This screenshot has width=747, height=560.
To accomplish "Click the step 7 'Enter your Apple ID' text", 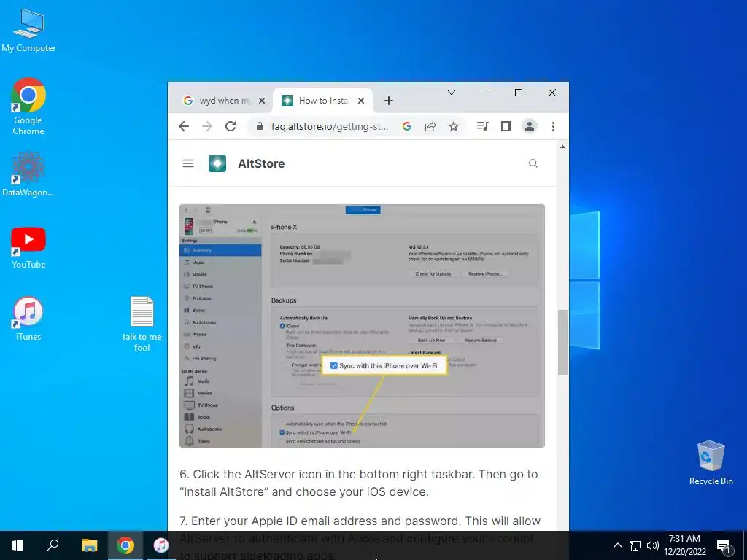I will [360, 538].
